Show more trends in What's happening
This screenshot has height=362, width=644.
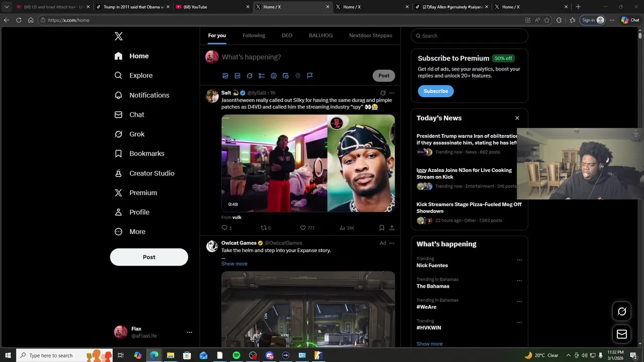pos(430,344)
